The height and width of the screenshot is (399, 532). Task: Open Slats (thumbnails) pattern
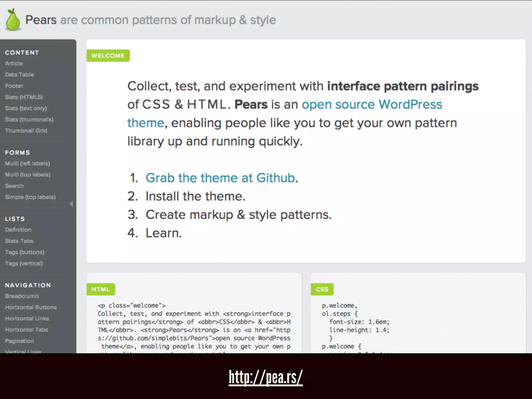29,119
